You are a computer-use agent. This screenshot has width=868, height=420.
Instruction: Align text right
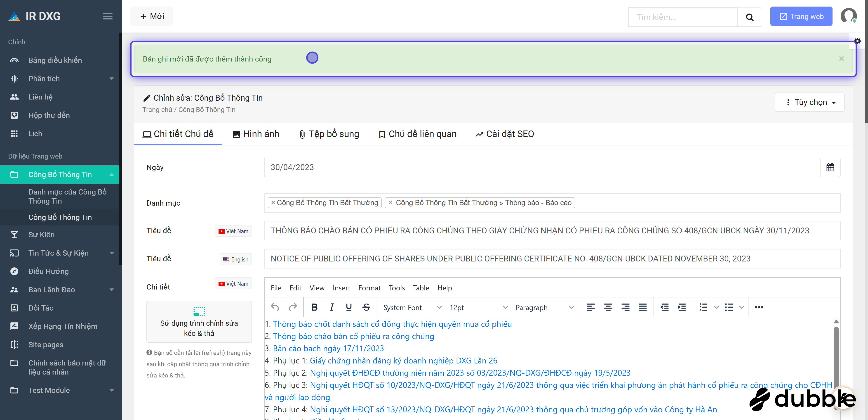[x=625, y=307]
